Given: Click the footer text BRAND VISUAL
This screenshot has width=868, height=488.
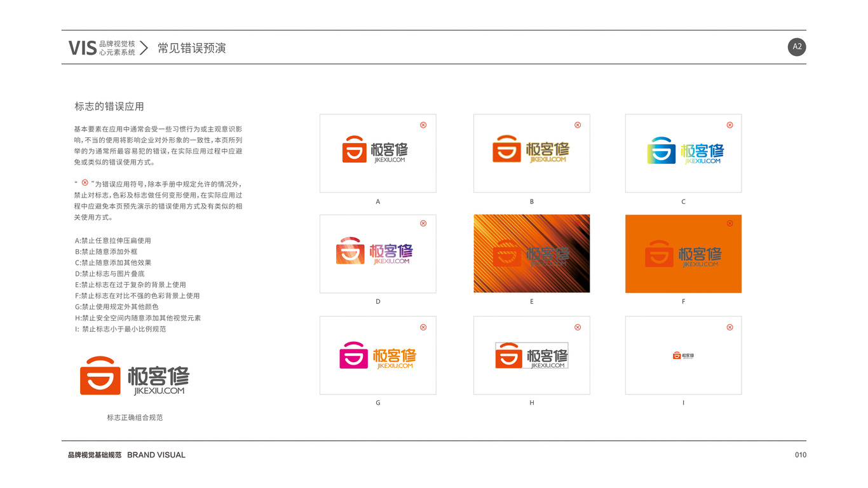Looking at the screenshot, I should coord(156,455).
